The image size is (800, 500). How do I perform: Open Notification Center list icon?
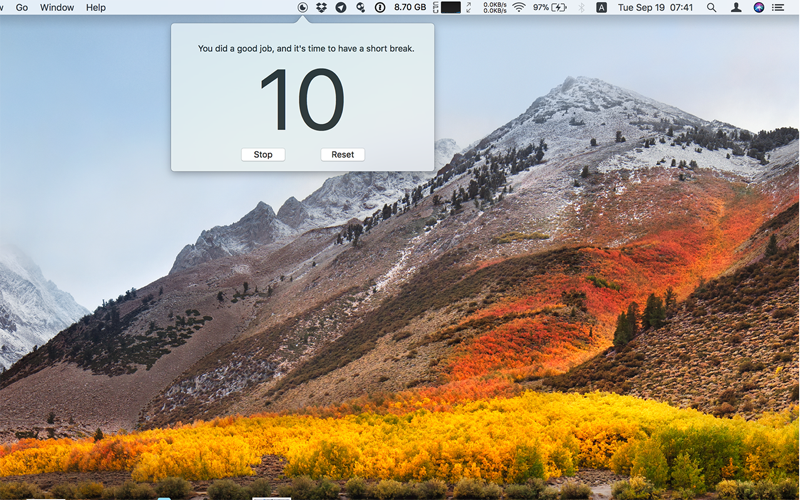778,8
